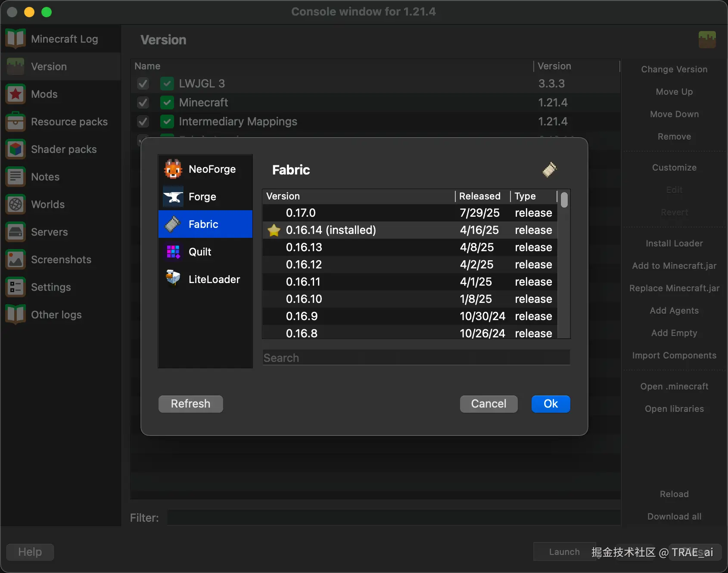The width and height of the screenshot is (728, 573).
Task: Toggle left checkbox for Intermediary Mappings
Action: coord(143,121)
